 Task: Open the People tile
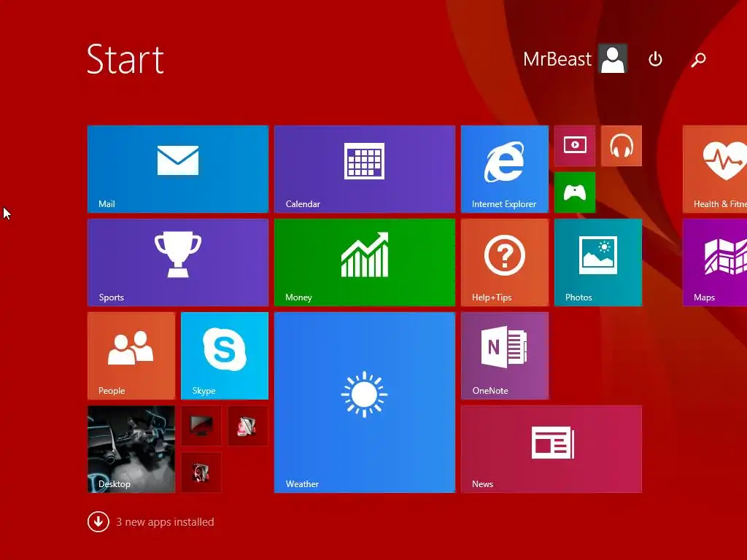point(131,356)
